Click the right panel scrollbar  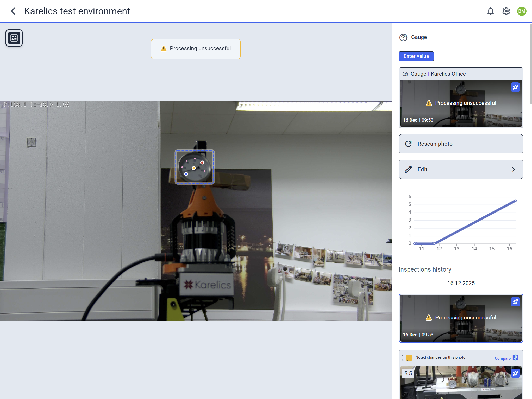click(531, 64)
